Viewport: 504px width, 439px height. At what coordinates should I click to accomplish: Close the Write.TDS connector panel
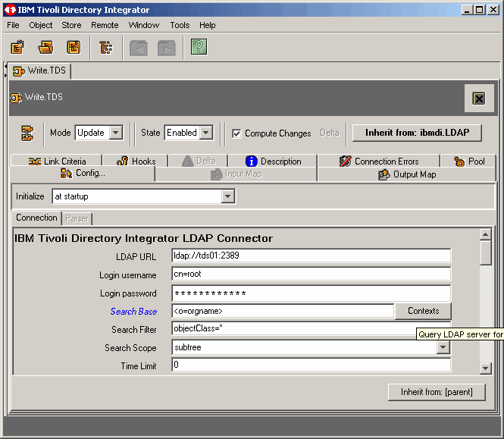[x=478, y=99]
